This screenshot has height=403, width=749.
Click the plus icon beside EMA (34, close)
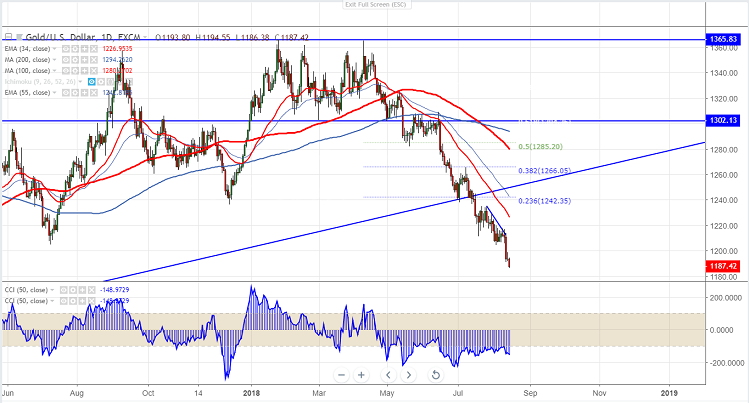tap(85, 49)
